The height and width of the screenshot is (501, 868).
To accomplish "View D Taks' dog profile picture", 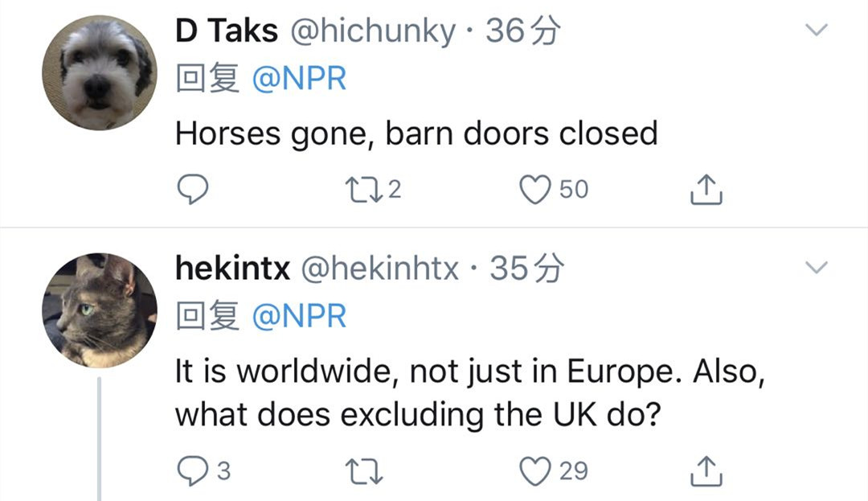I will pyautogui.click(x=100, y=73).
